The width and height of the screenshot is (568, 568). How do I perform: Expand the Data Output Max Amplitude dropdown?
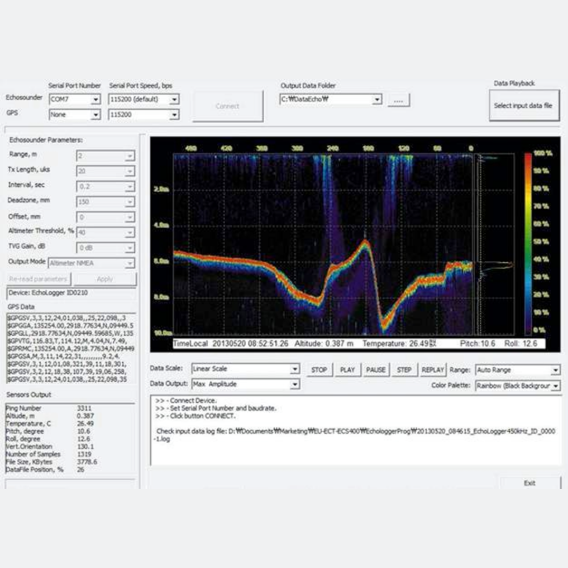(246, 384)
